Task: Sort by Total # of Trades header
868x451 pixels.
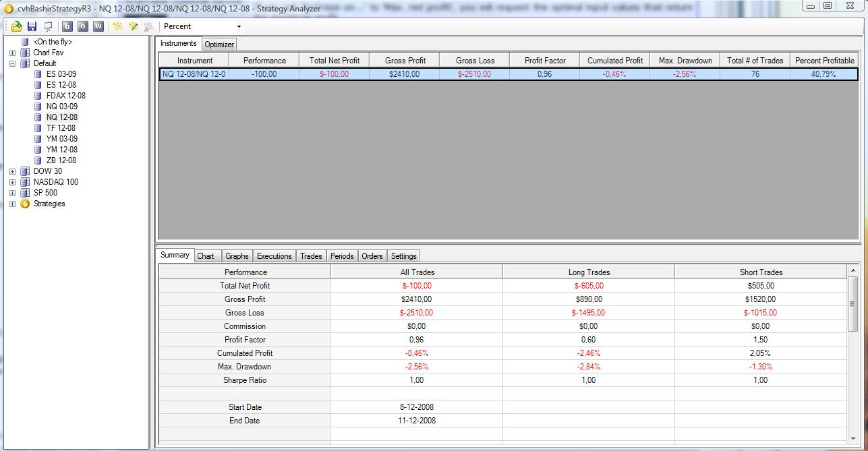Action: pos(755,60)
